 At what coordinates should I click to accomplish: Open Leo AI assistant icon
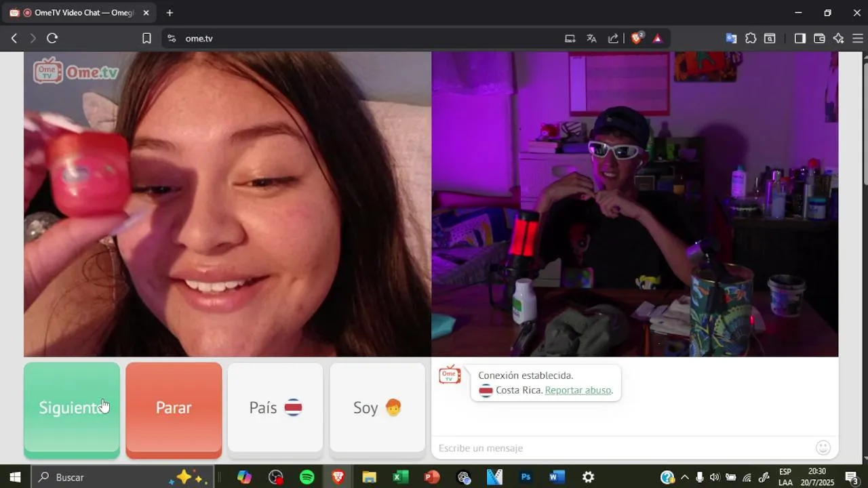click(x=839, y=39)
